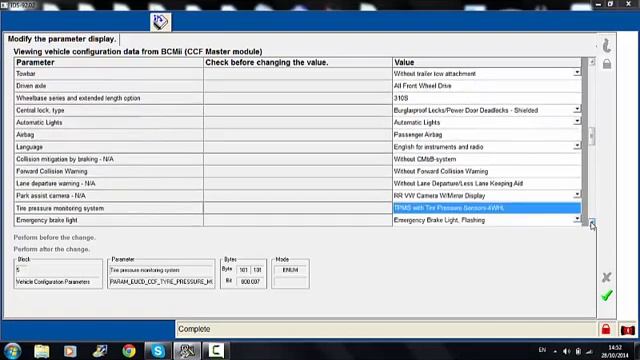Open File Explorer from the taskbar

(42, 351)
